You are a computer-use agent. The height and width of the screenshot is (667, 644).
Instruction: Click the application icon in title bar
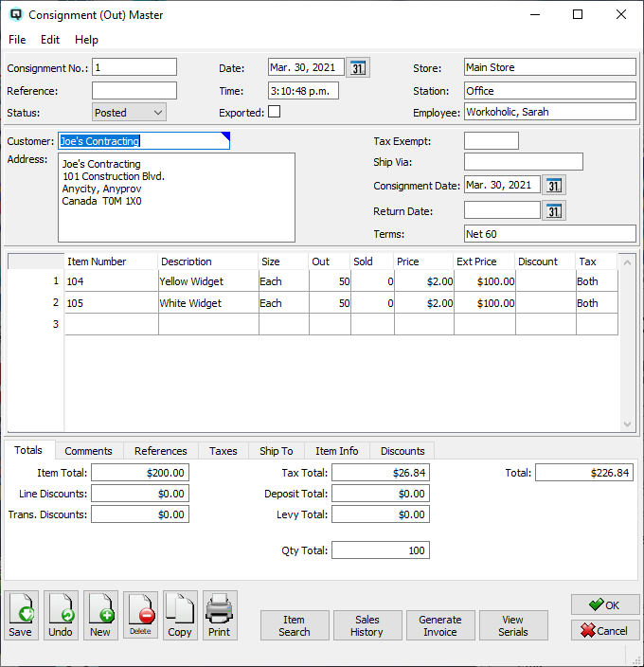16,14
